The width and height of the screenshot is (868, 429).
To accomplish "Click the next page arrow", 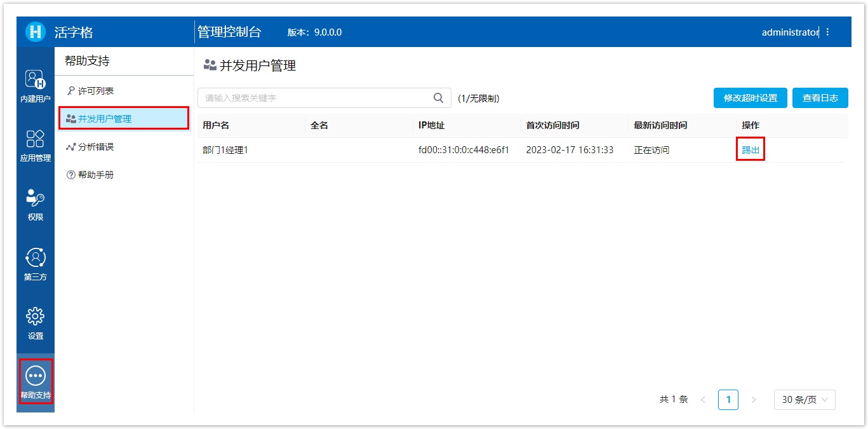I will tap(754, 400).
